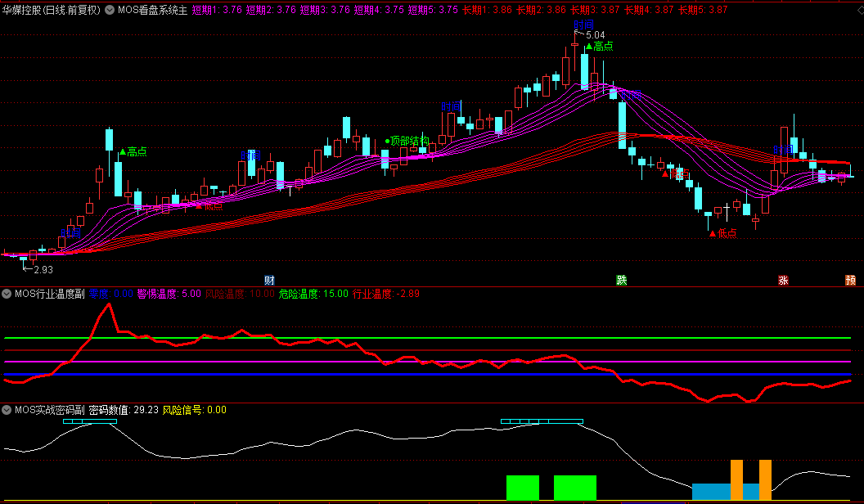Click the orange 预 event marker icon
This screenshot has width=864, height=504.
tap(851, 281)
